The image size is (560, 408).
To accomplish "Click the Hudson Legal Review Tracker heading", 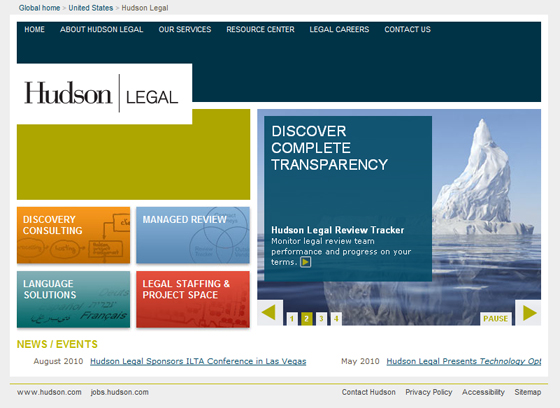I will click(x=338, y=230).
